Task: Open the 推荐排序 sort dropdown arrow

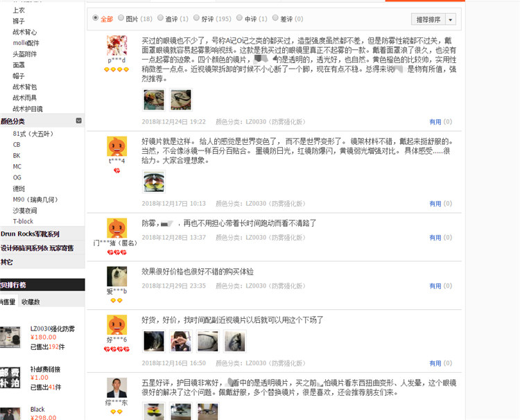Action: [451, 19]
